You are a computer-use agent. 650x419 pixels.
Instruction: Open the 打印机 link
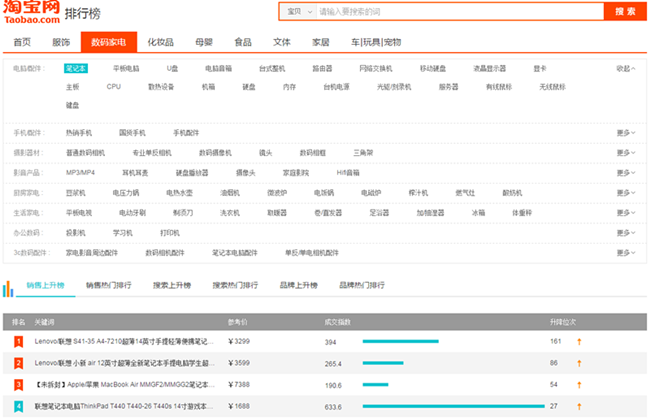tap(170, 233)
